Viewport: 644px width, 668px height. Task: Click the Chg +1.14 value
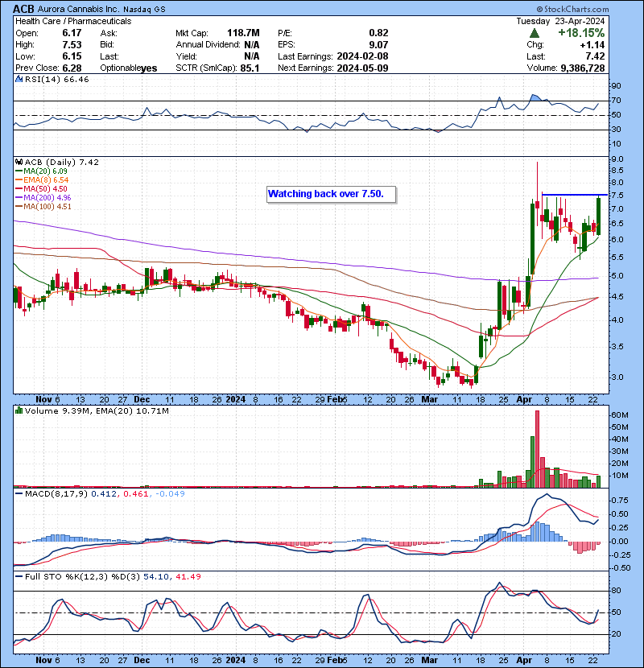pos(592,45)
